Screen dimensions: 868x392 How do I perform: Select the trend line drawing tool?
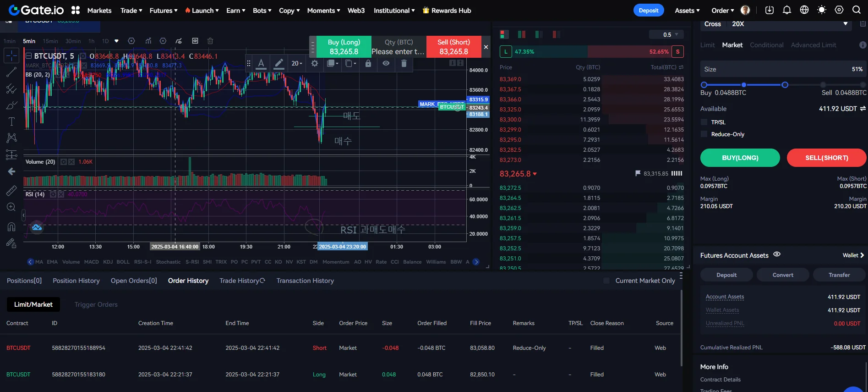pyautogui.click(x=11, y=72)
